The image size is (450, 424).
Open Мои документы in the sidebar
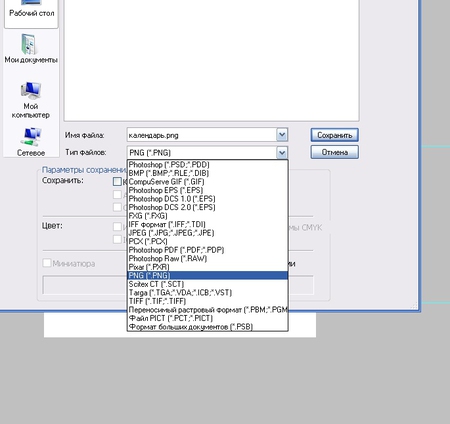click(x=31, y=49)
